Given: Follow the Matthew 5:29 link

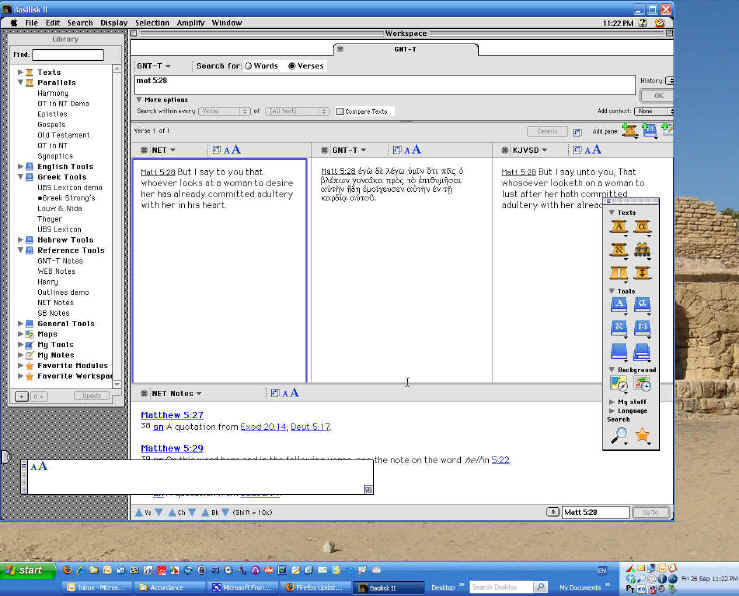Looking at the screenshot, I should click(x=172, y=448).
